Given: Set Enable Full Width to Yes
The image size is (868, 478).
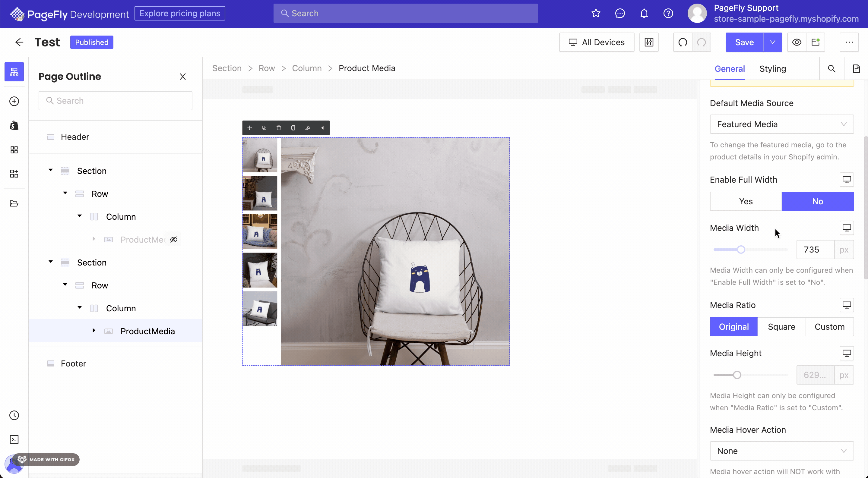Looking at the screenshot, I should (x=746, y=201).
